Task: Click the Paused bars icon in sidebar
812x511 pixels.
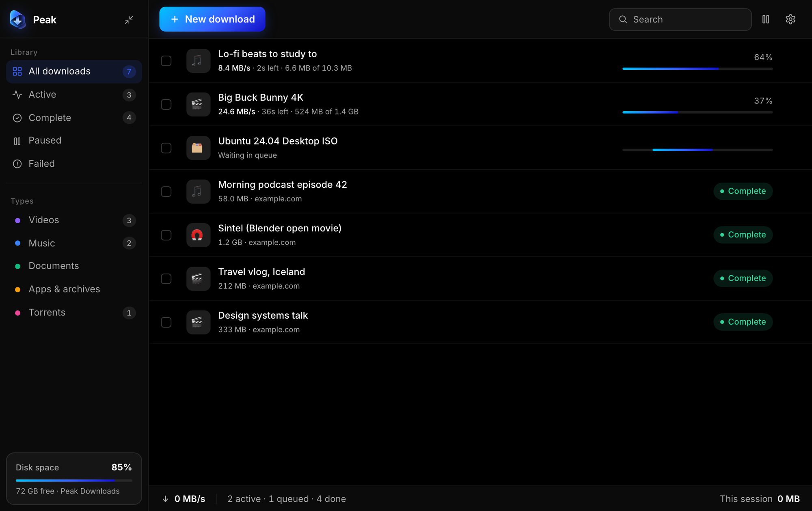Action: [17, 141]
